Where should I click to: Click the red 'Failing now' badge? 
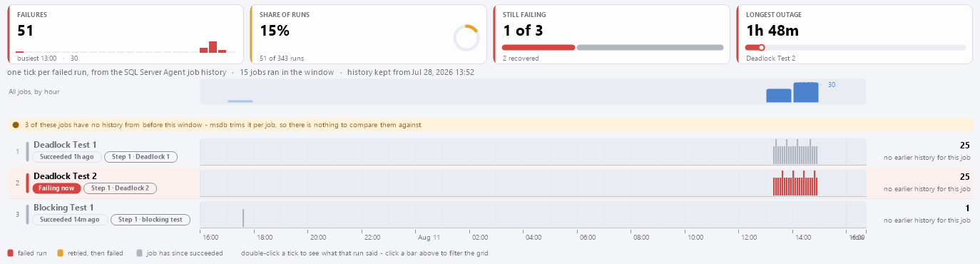56,188
